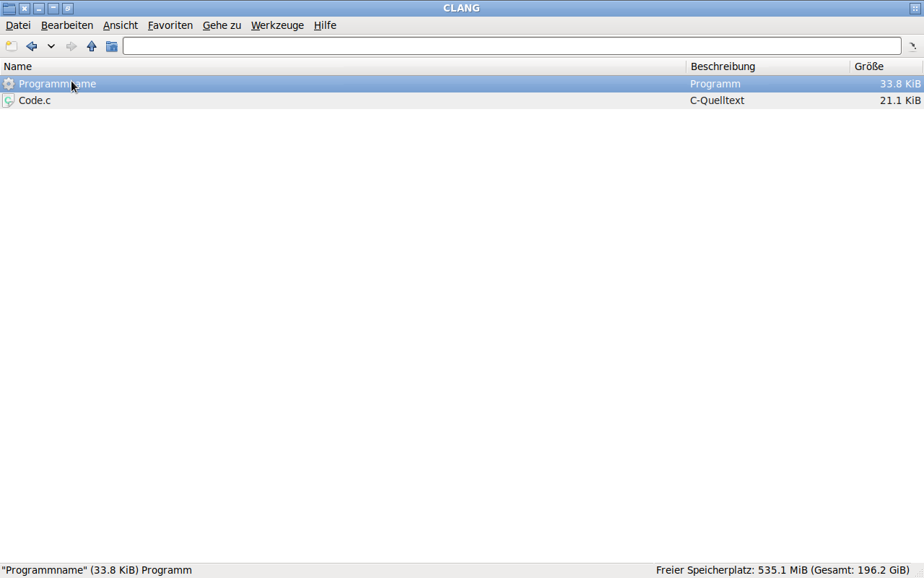Open the Datei menu

click(x=18, y=25)
